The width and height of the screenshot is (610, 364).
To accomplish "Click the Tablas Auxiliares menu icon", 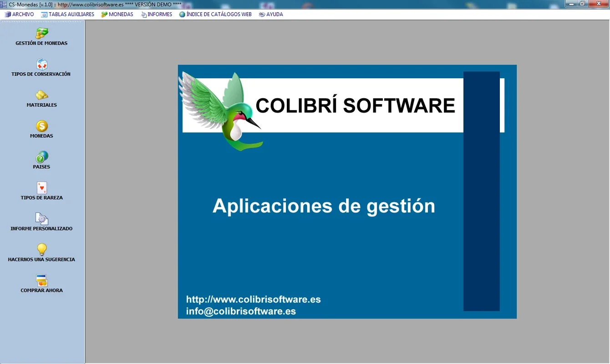I will [44, 15].
